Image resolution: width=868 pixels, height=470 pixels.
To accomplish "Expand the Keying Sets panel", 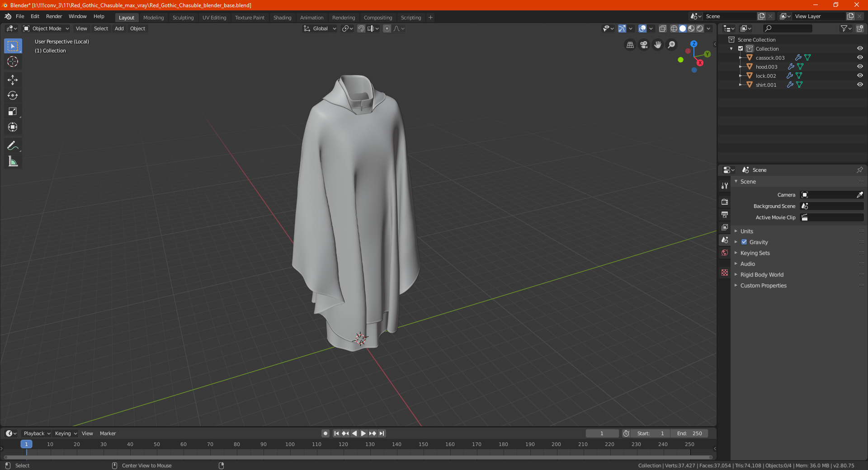I will (x=755, y=253).
